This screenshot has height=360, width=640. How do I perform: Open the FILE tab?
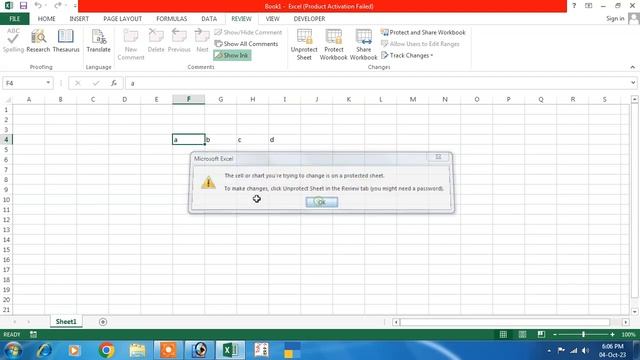15,19
